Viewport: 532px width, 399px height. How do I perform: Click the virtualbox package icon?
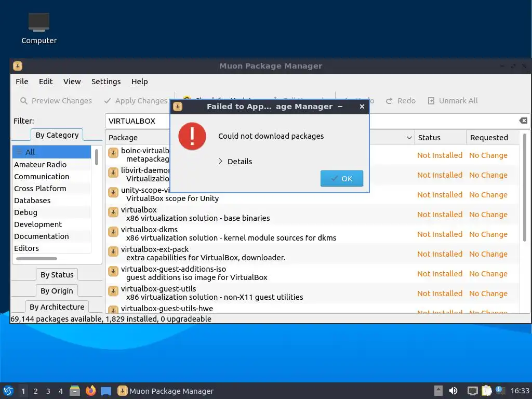(113, 212)
